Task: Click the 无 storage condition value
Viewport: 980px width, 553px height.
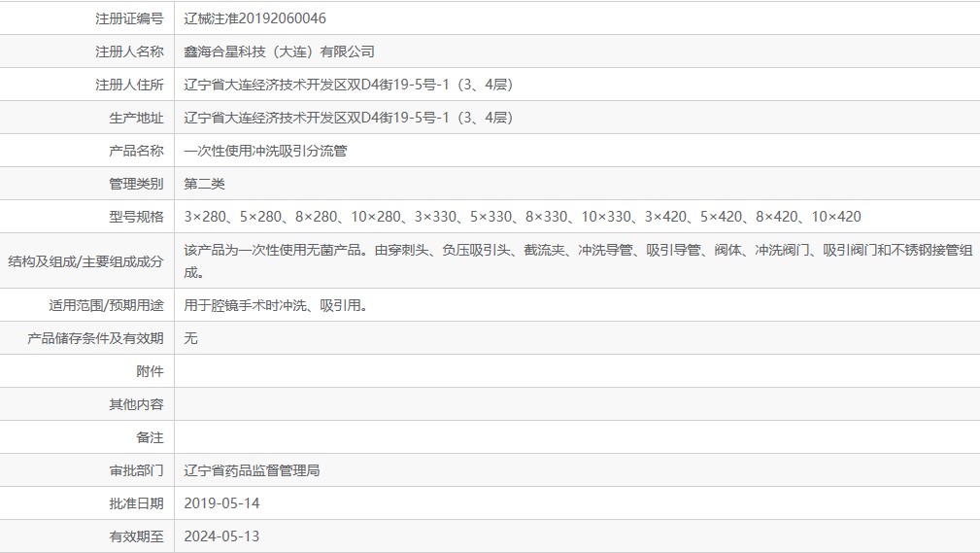Action: [x=190, y=338]
